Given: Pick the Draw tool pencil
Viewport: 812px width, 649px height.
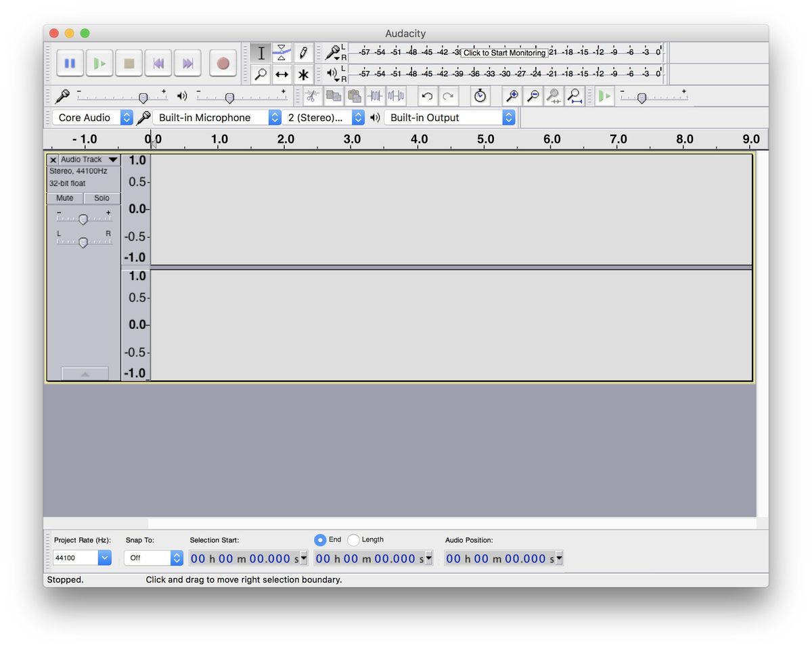Looking at the screenshot, I should [302, 52].
